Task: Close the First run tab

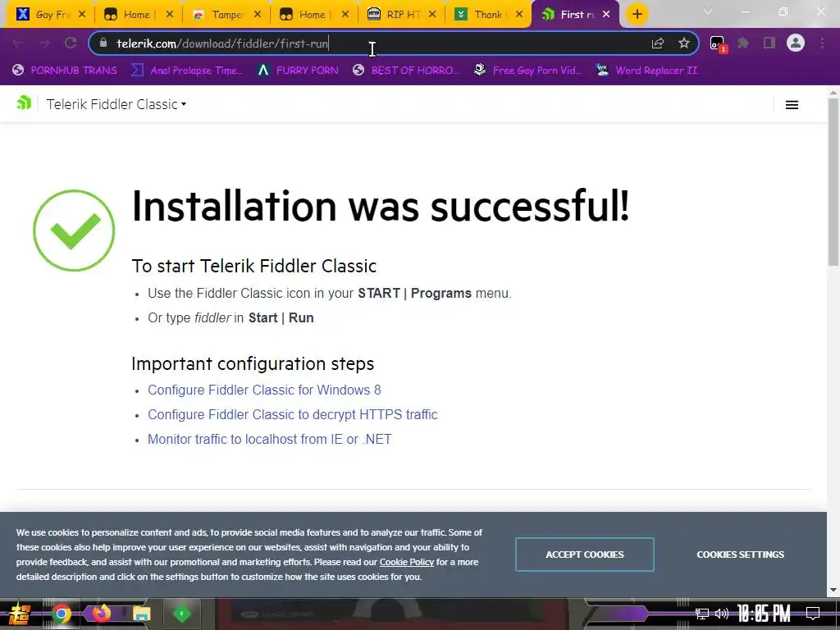Action: point(606,15)
